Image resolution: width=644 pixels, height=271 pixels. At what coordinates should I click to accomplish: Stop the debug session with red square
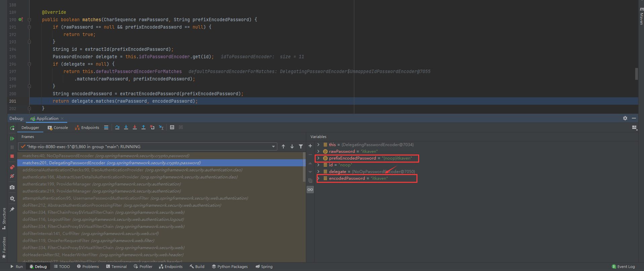click(x=12, y=156)
